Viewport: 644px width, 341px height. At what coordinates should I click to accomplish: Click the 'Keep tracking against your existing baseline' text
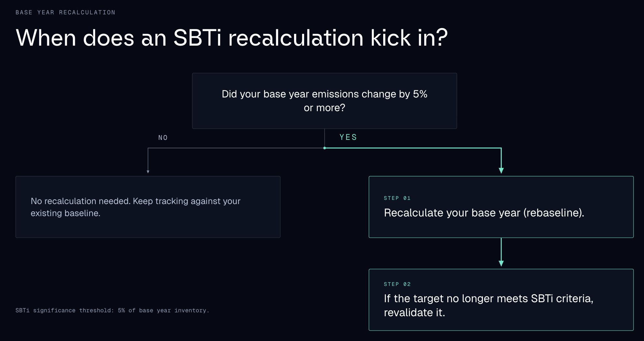tap(135, 207)
